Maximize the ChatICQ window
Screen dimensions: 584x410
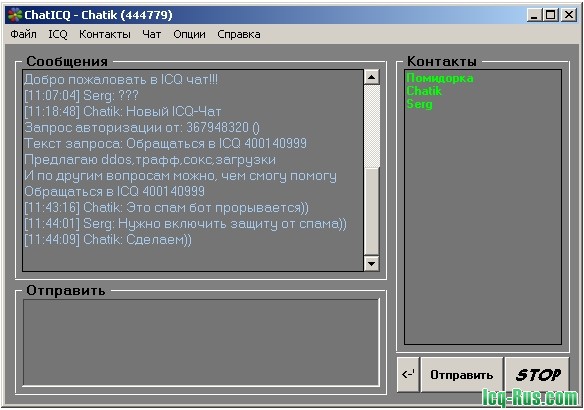coord(550,15)
